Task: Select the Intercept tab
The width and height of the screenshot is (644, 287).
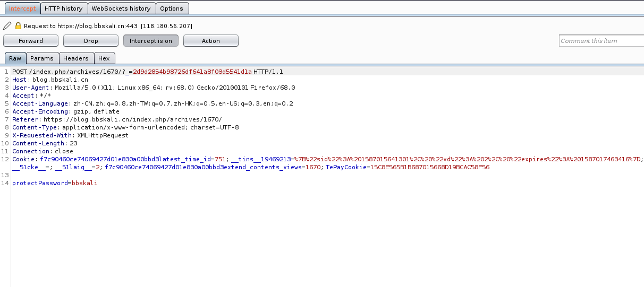Action: [x=22, y=8]
